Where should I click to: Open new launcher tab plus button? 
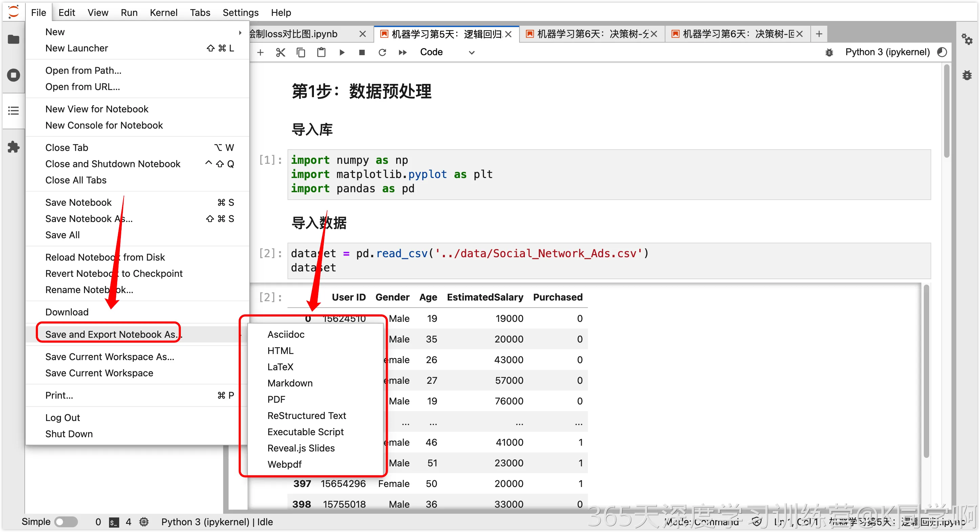tap(819, 34)
